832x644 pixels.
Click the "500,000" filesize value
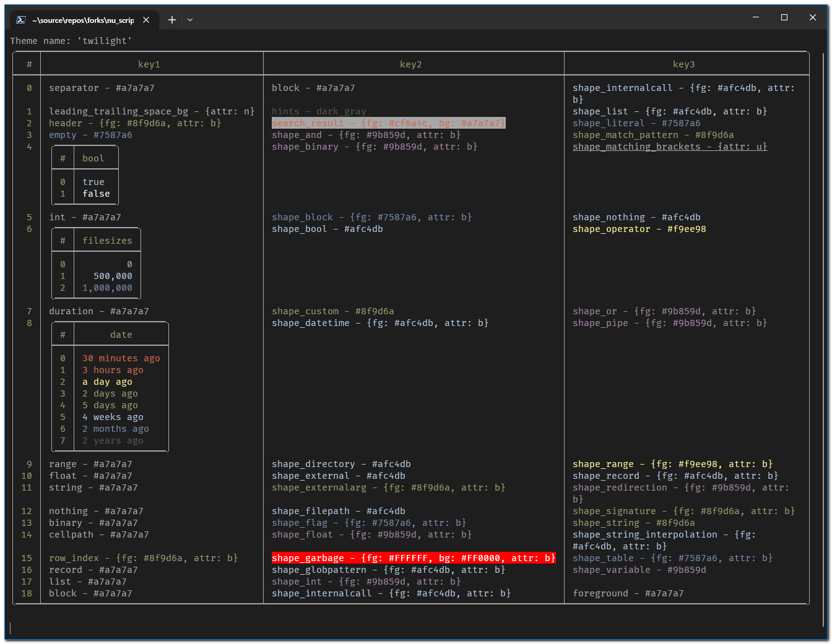coord(113,276)
